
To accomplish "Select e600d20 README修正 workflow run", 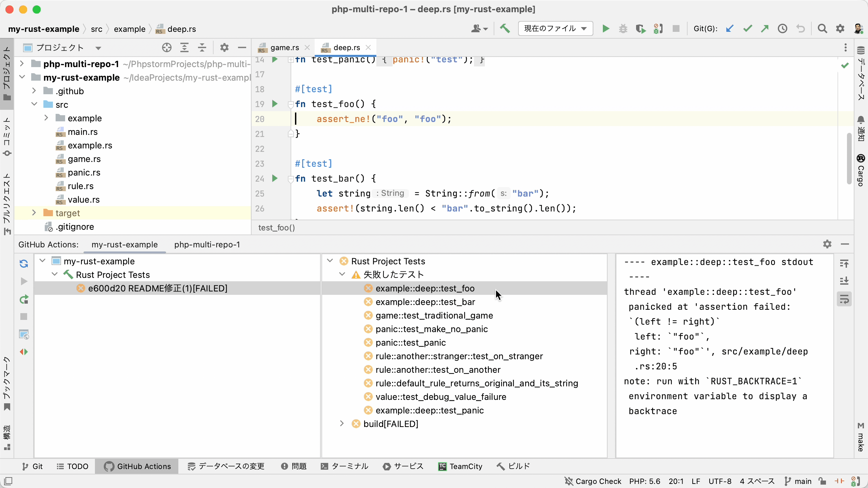I will pyautogui.click(x=158, y=288).
